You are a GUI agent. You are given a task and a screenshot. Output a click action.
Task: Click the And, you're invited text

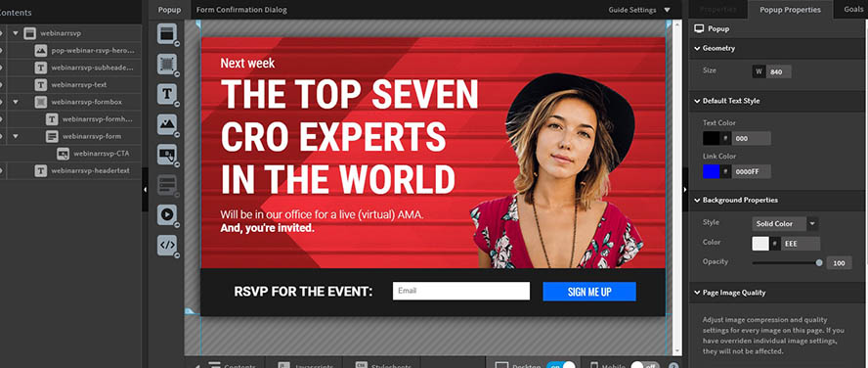(x=268, y=228)
